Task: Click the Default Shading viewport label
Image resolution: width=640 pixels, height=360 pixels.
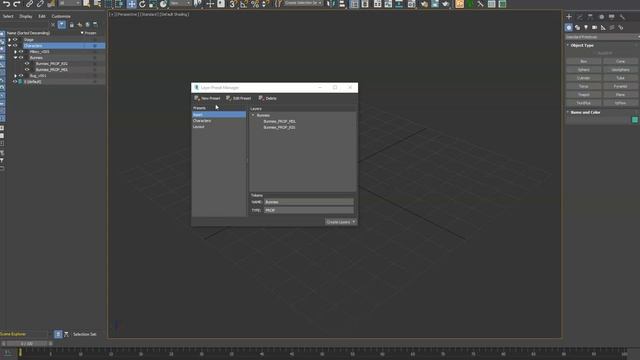Action: [x=174, y=14]
